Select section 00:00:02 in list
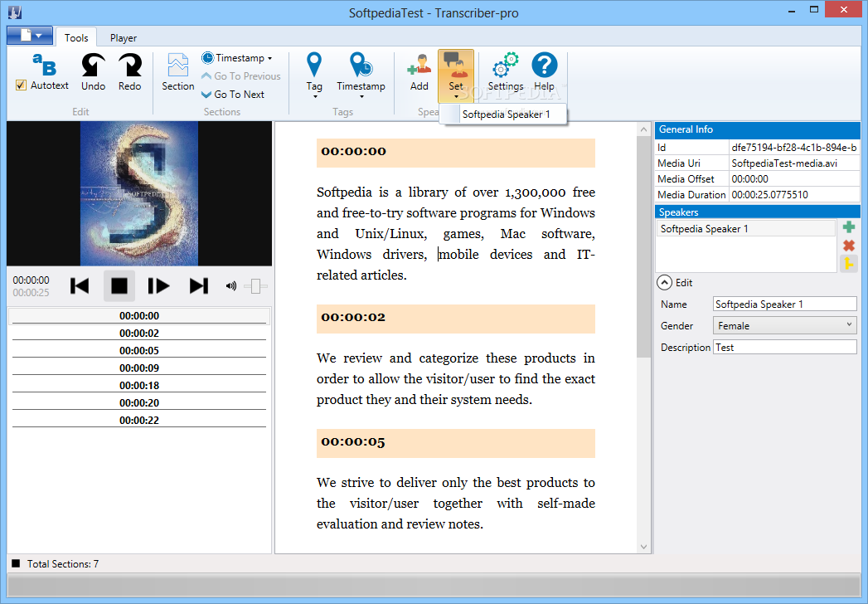 coord(139,333)
